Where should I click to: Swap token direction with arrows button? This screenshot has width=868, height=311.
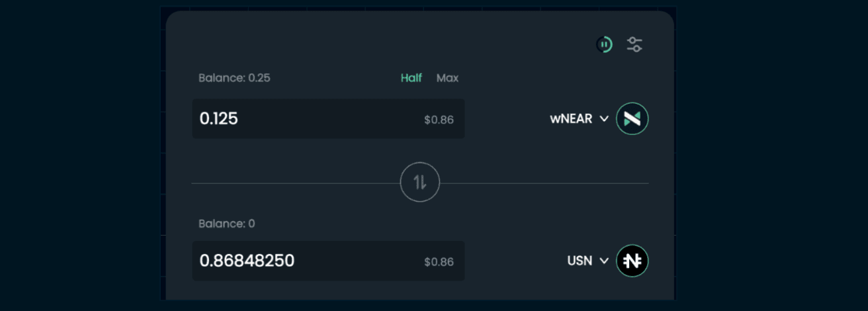(x=420, y=182)
